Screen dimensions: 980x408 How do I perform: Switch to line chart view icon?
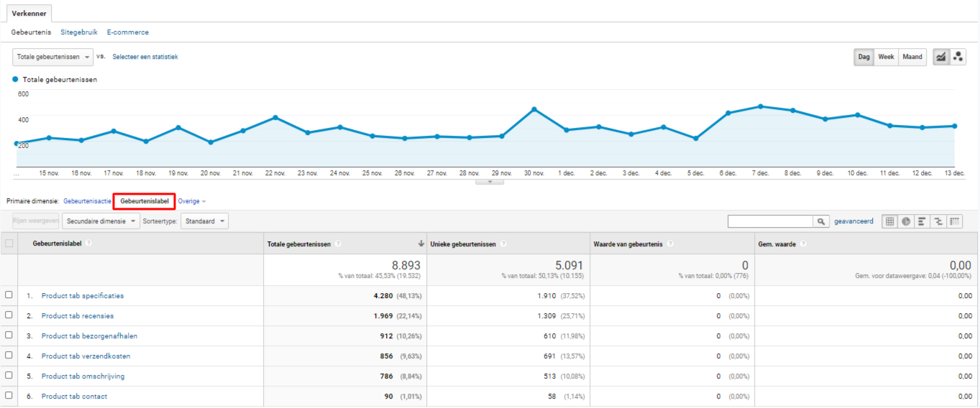point(940,57)
